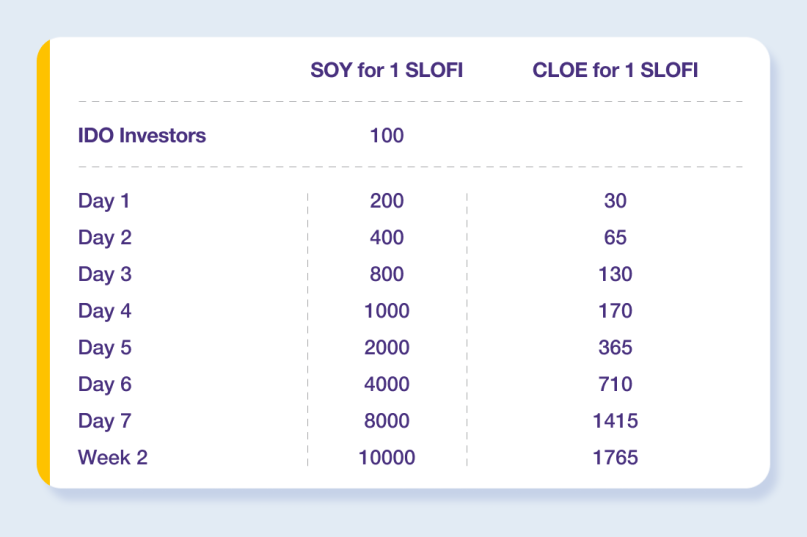Click the Day 2 CLOE value 65

pos(615,237)
